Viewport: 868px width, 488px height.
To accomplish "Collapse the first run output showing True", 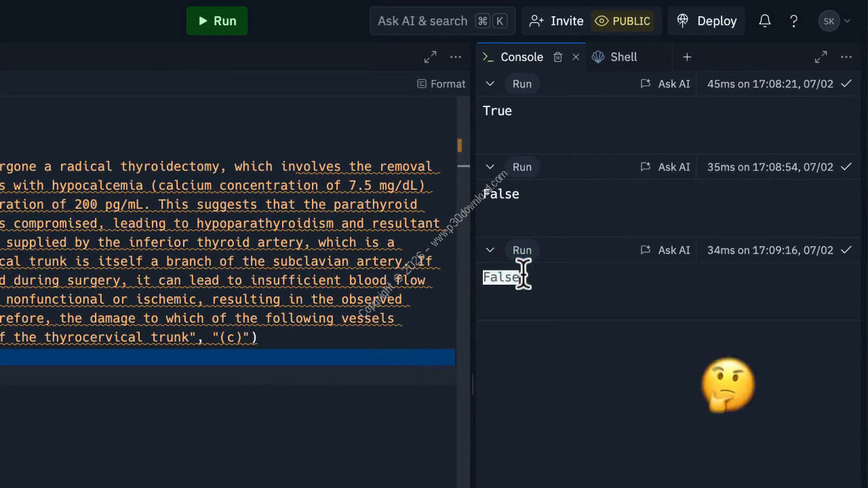I will (490, 84).
